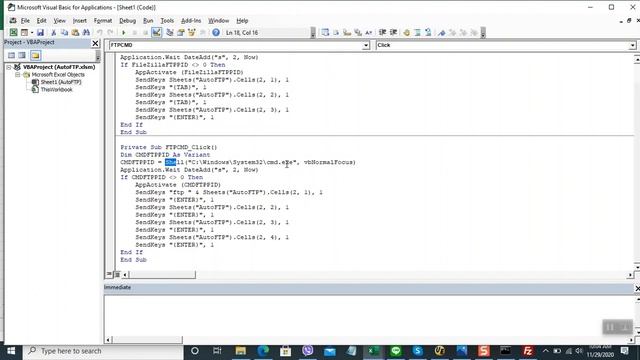
Task: Open the Command Prompt taskbar icon
Action: [505, 351]
